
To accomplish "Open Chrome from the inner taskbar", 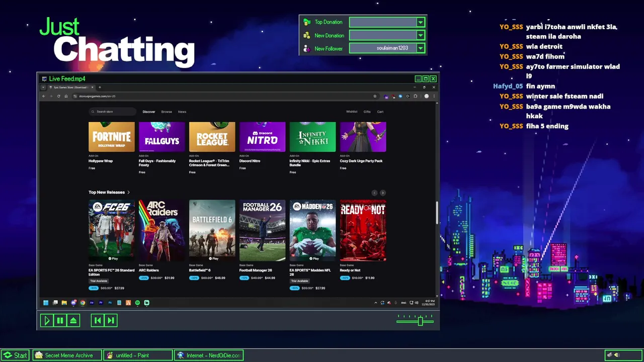I will [83, 303].
